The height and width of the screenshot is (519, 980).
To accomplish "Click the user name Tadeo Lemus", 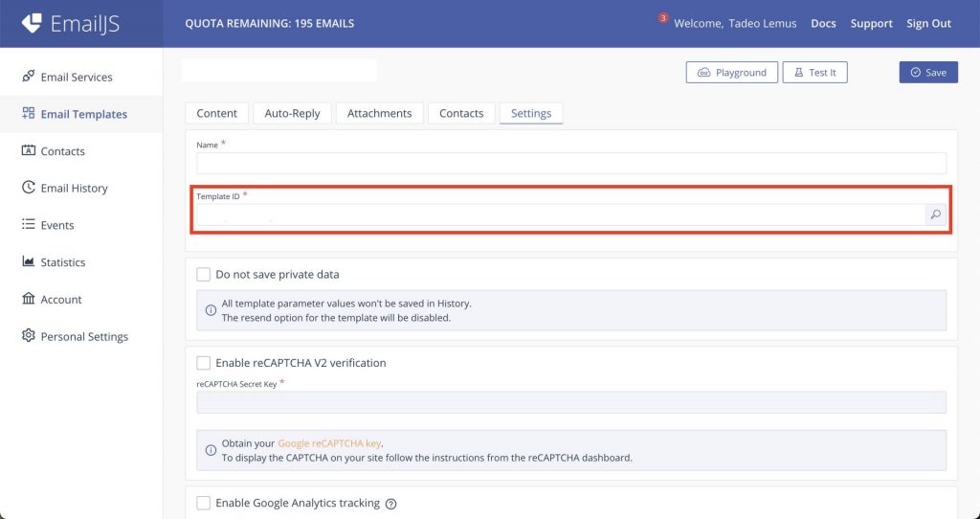I will point(763,24).
